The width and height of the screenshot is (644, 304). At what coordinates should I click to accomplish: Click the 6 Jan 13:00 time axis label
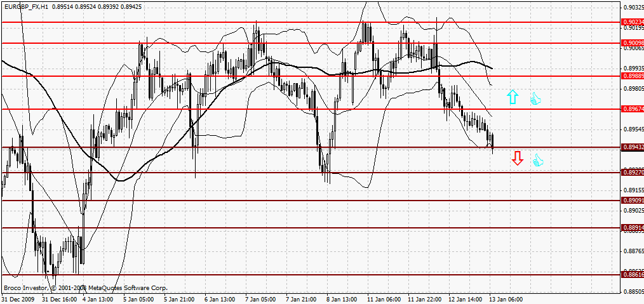tap(220, 300)
